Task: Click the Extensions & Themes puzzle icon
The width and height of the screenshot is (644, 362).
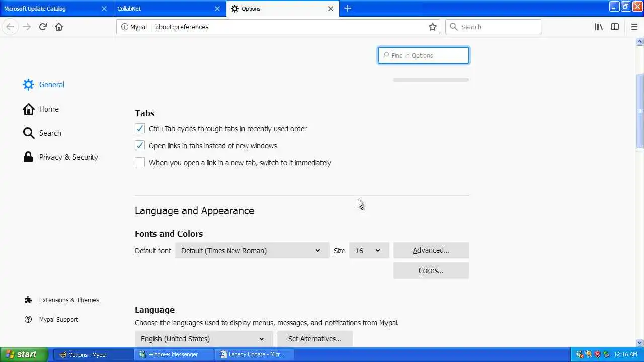Action: click(x=28, y=300)
